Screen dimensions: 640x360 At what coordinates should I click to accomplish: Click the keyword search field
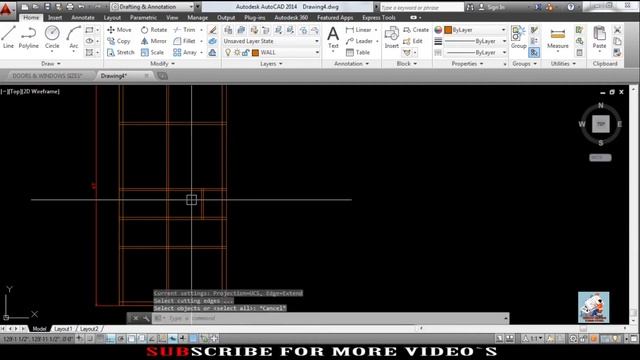pyautogui.click(x=422, y=7)
